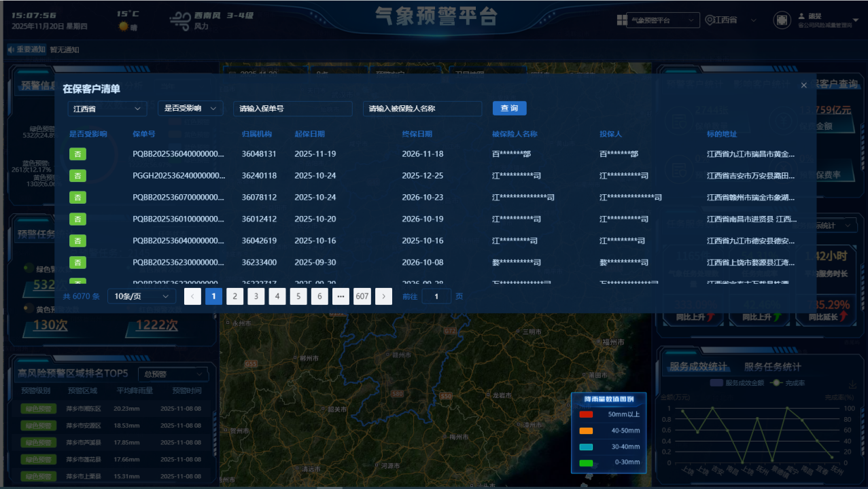
Task: Go to next page with right arrow
Action: pyautogui.click(x=384, y=296)
